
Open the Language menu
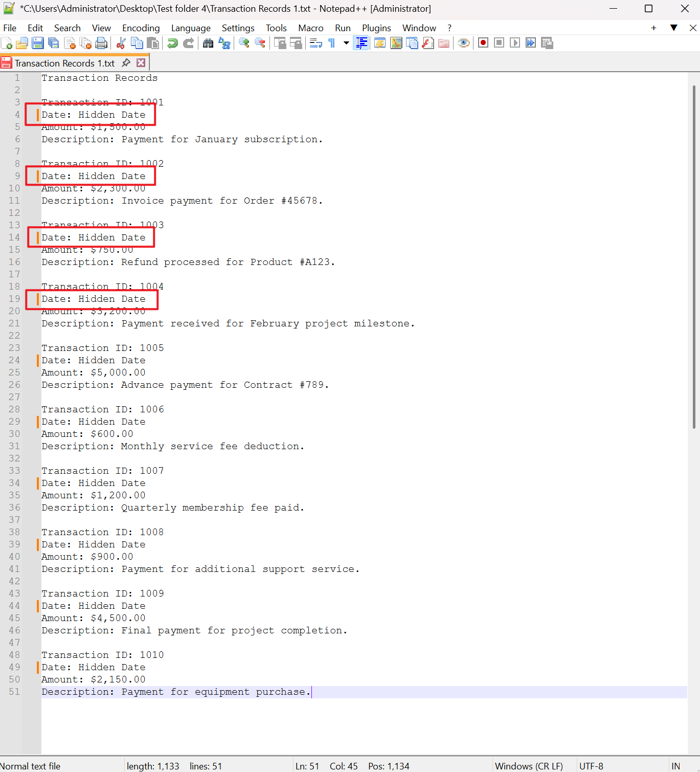191,28
